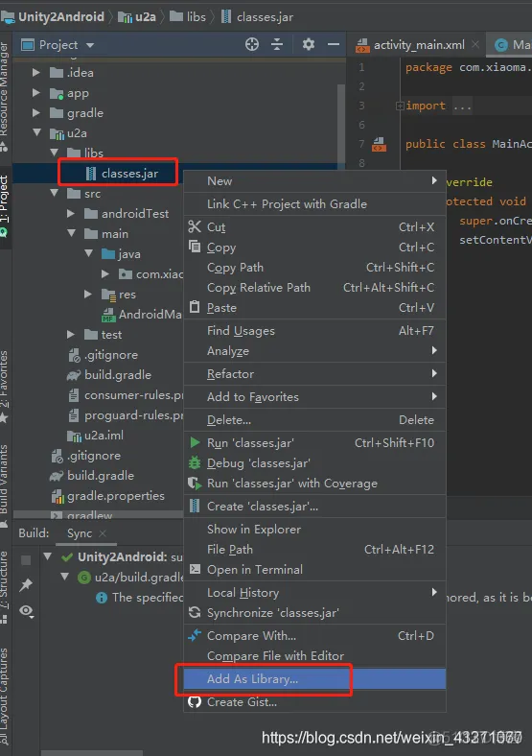The image size is (532, 756).
Task: Open the 1: Project side tool window
Action: 5,205
